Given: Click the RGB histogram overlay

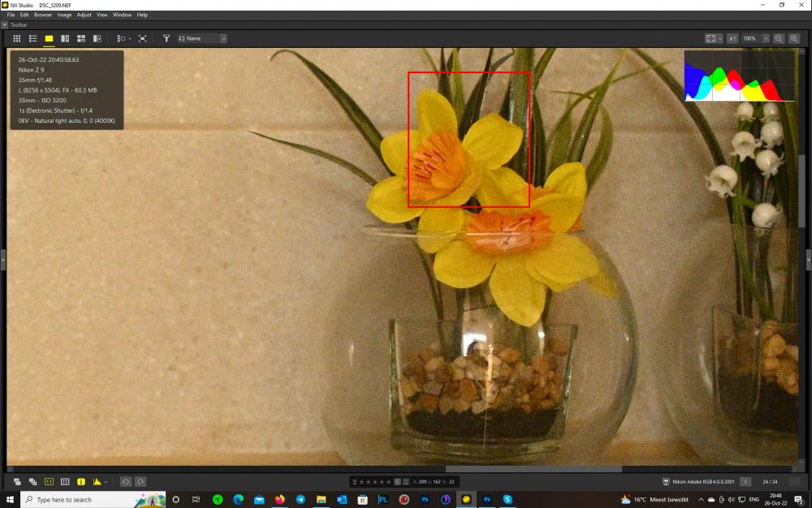Looking at the screenshot, I should click(740, 76).
